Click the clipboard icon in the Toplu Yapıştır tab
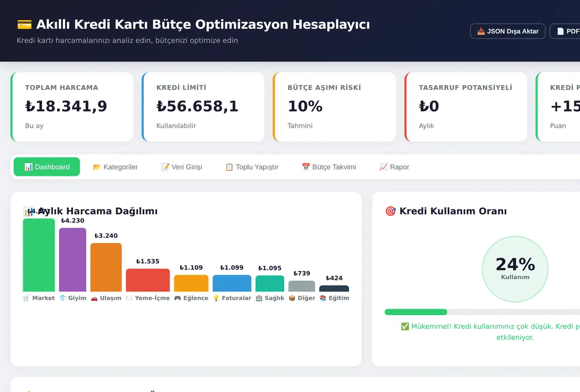Screen dimensions: 580x392 [x=229, y=167]
